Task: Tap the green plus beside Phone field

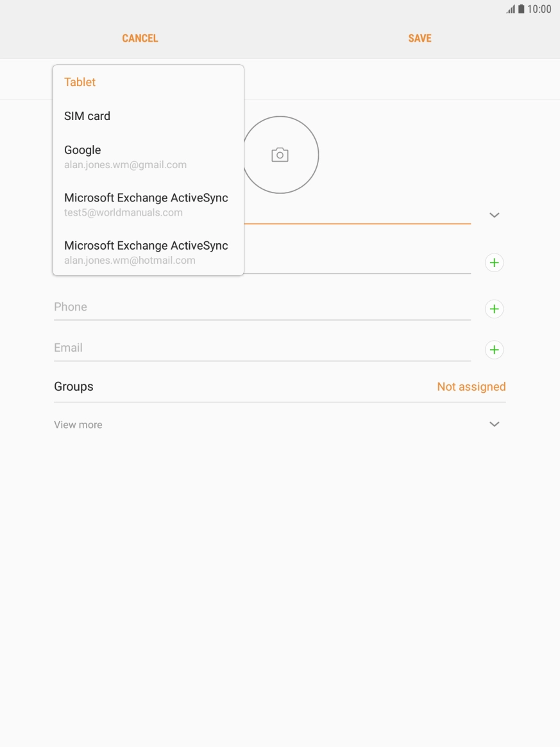Action: click(494, 309)
